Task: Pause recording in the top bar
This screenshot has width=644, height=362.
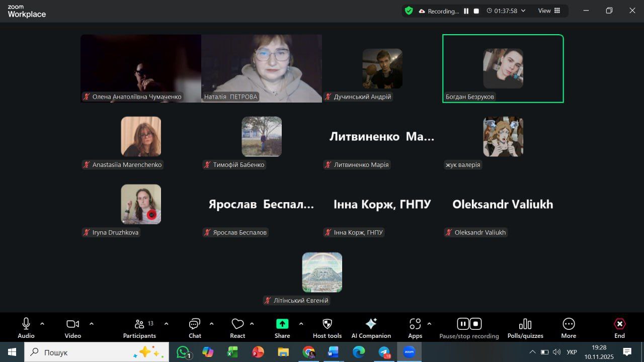Action: click(x=466, y=11)
